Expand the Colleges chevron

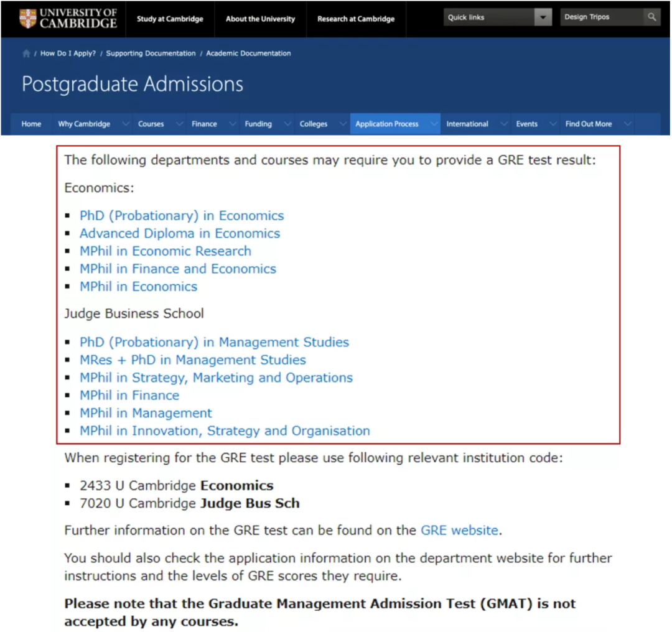(343, 124)
